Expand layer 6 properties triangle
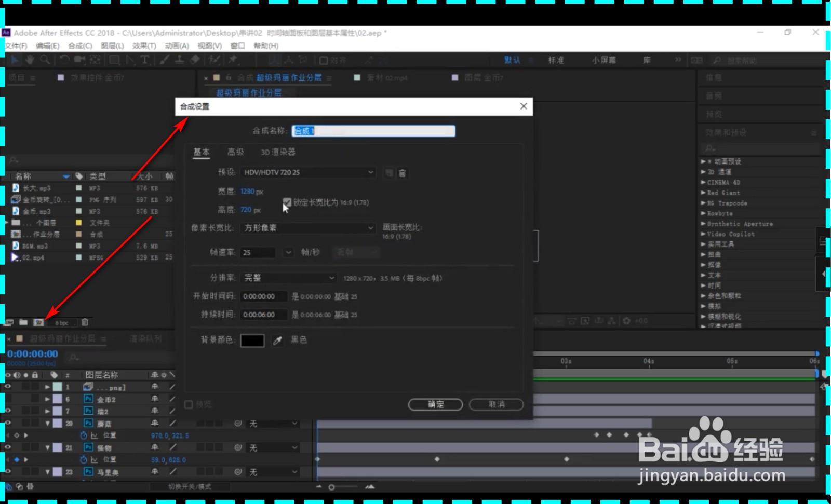The width and height of the screenshot is (831, 504). (x=47, y=399)
